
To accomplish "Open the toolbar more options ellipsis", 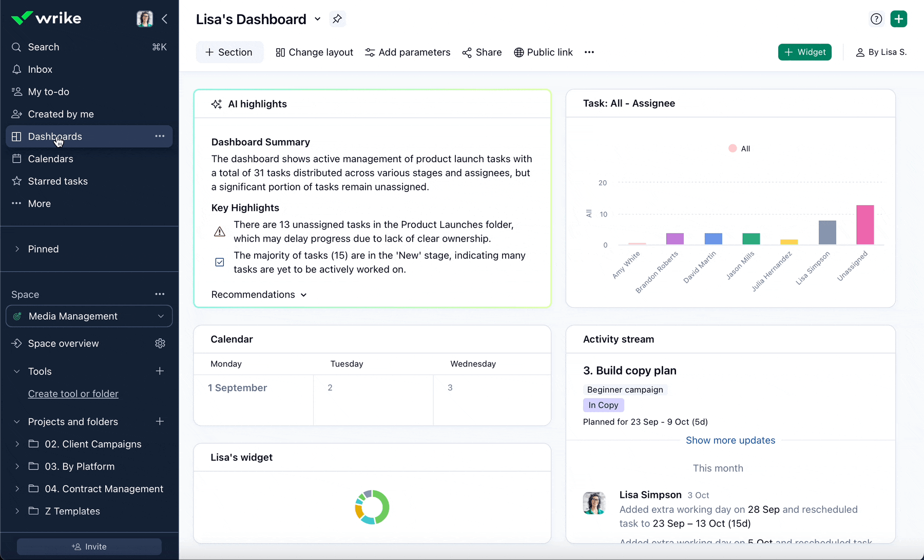I will tap(589, 52).
